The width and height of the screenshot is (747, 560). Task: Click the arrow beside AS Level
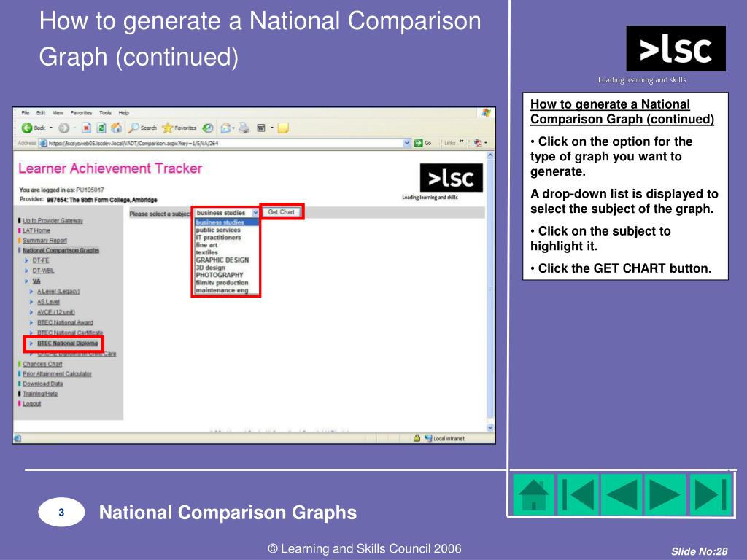31,301
